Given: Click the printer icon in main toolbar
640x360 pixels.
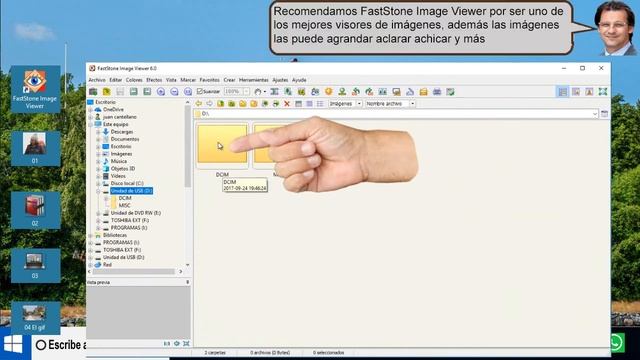Looking at the screenshot, I should [437, 92].
